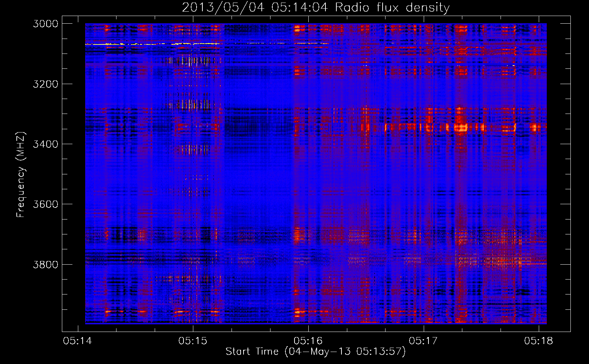This screenshot has height=364, width=589.
Task: Click the 05:15 time axis label
Action: (x=193, y=341)
